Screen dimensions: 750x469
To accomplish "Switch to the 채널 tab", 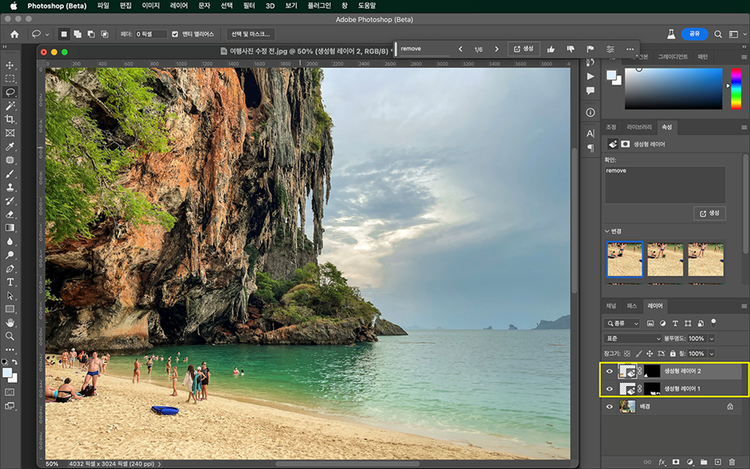I will coord(611,305).
